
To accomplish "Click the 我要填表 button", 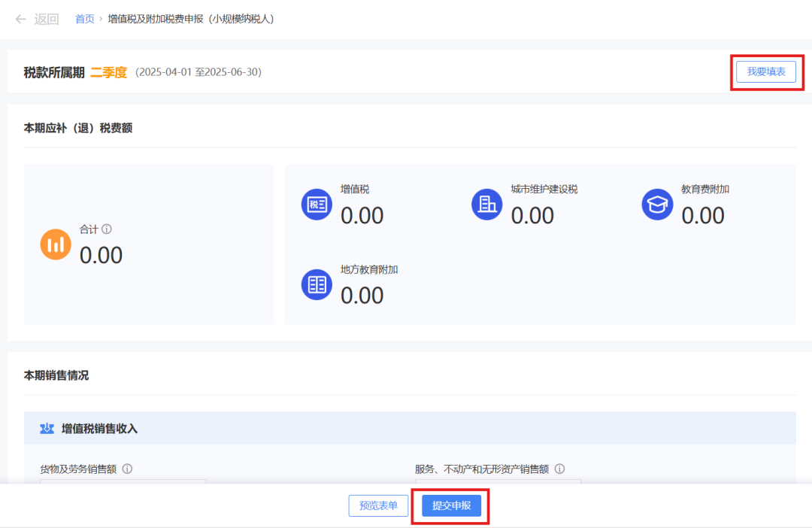I will coord(766,71).
